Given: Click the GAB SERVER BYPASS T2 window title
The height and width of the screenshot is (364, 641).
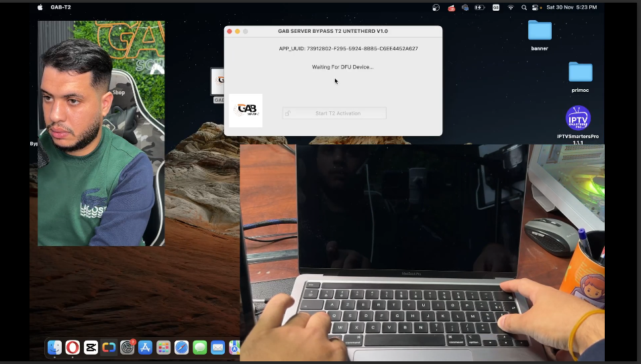Looking at the screenshot, I should click(x=333, y=31).
